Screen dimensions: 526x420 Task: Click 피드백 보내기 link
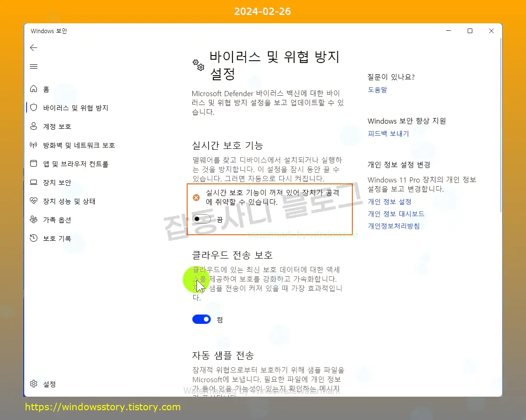point(388,133)
